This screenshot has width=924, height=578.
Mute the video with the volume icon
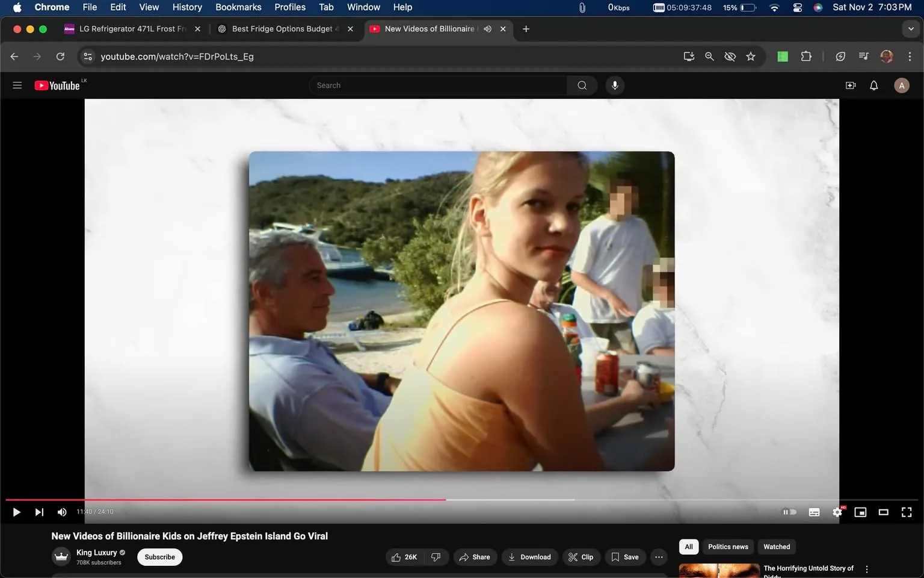pos(61,512)
